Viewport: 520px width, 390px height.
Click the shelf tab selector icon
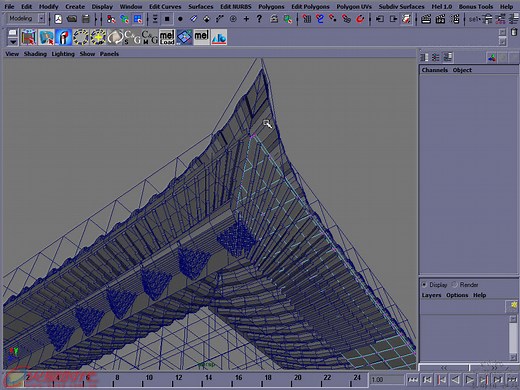tap(12, 33)
